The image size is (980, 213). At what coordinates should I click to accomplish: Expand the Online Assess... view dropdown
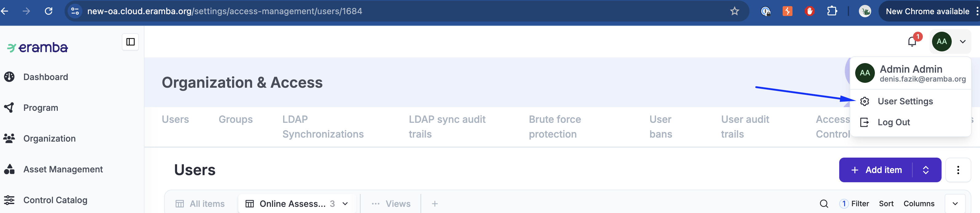click(x=345, y=203)
